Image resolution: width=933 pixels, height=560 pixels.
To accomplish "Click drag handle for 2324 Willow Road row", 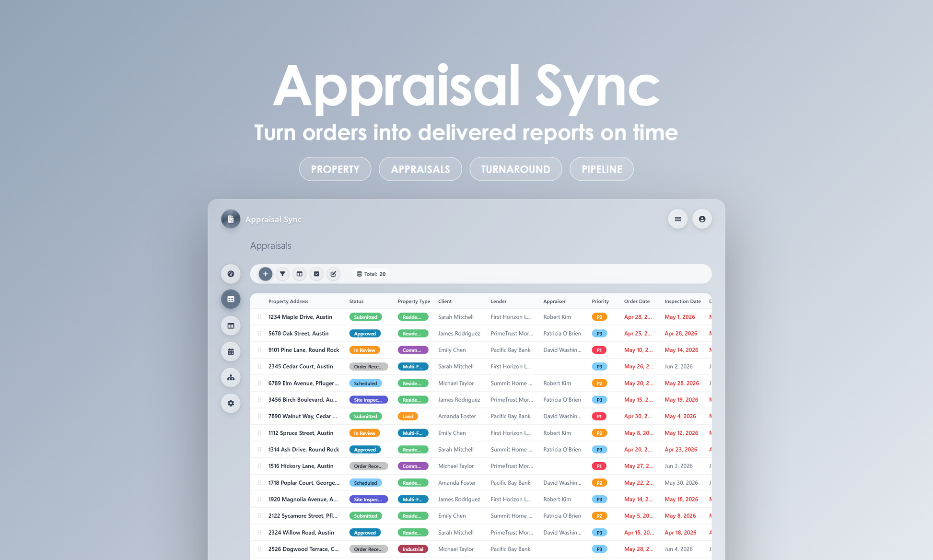I will pyautogui.click(x=259, y=532).
